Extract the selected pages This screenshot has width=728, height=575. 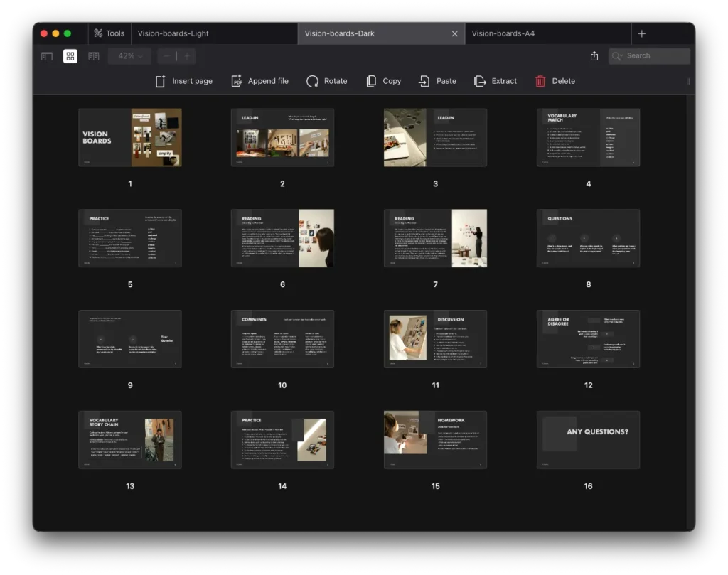[496, 81]
